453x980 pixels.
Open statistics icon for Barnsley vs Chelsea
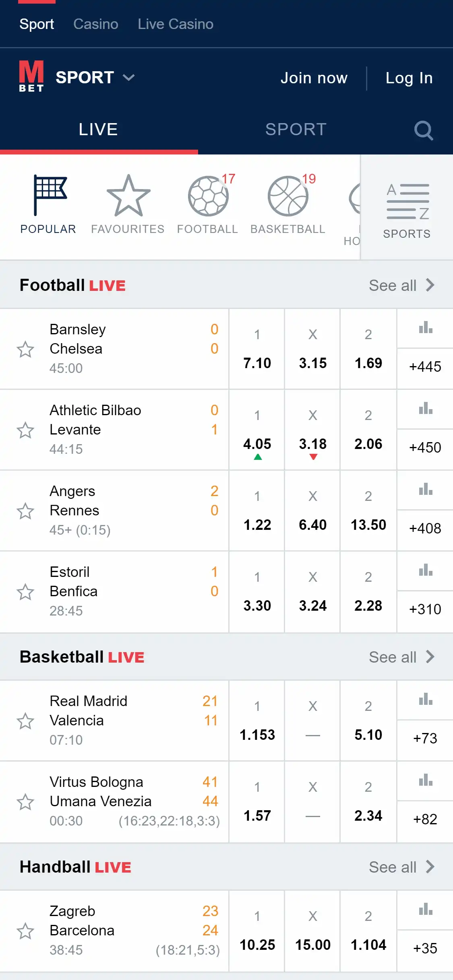tap(425, 328)
